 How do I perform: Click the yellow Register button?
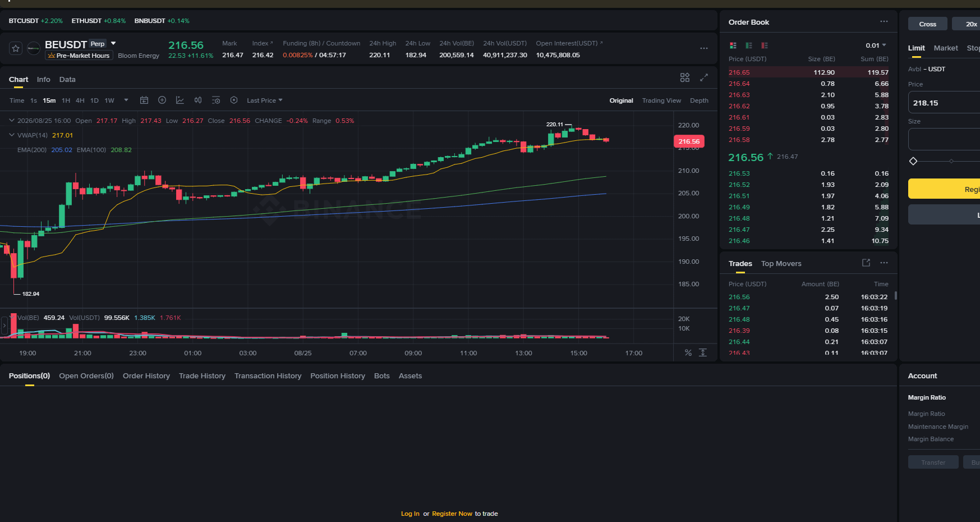pyautogui.click(x=944, y=189)
